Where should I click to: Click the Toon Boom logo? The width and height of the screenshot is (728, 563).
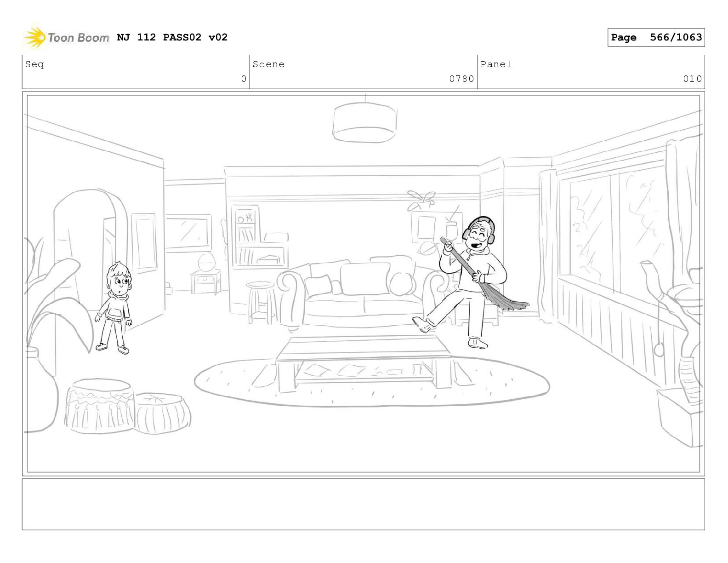(67, 38)
